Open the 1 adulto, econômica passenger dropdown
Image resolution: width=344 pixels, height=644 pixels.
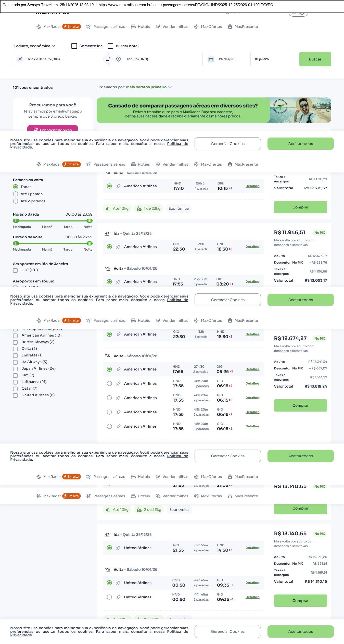point(34,46)
